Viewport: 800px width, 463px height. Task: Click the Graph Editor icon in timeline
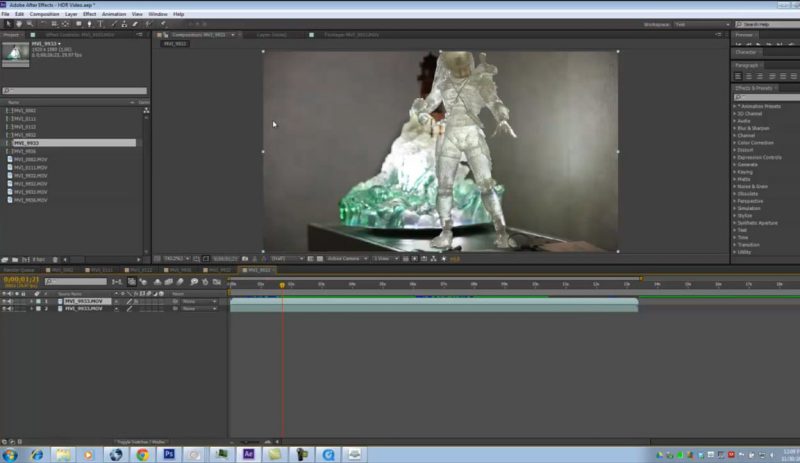click(x=215, y=282)
